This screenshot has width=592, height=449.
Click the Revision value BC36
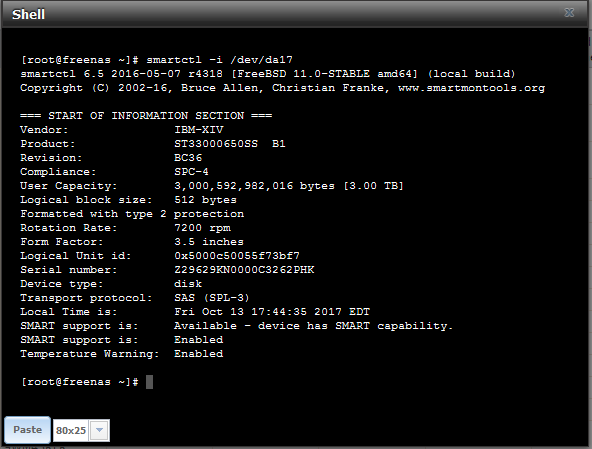click(x=188, y=157)
